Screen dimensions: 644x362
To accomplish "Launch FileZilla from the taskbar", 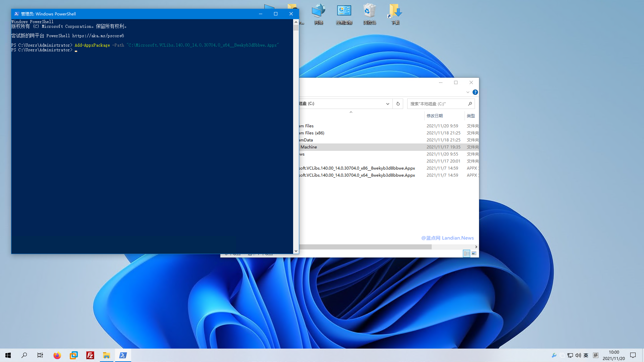I will [90, 355].
